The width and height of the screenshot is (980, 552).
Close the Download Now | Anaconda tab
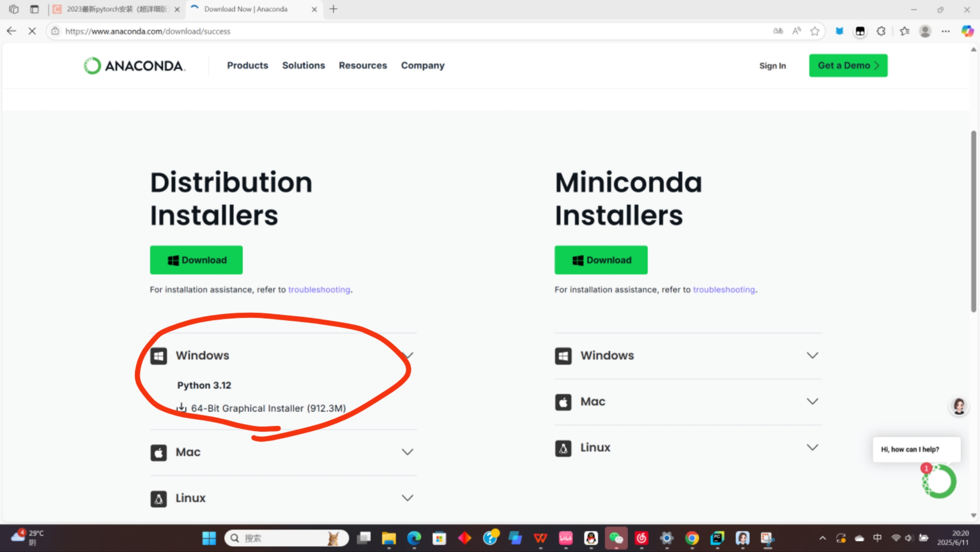[x=314, y=9]
